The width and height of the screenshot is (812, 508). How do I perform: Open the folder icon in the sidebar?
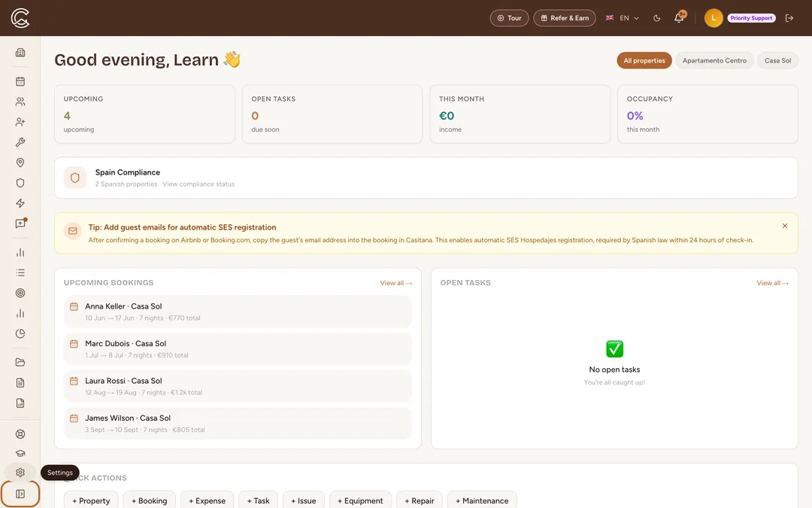[20, 362]
